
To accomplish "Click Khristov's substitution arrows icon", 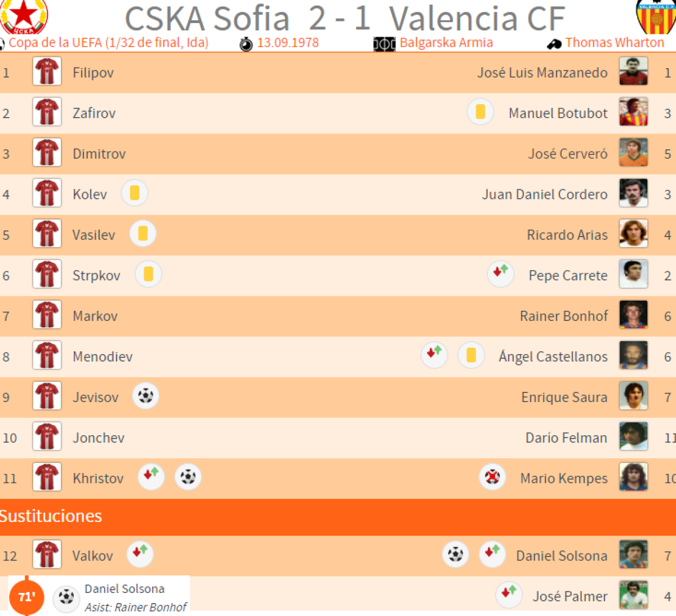I will tap(151, 477).
